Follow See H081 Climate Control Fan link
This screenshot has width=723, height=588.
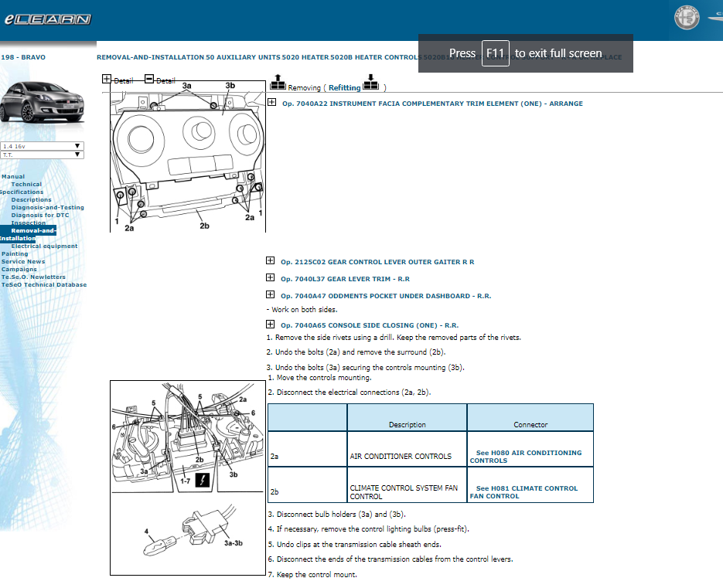click(523, 492)
